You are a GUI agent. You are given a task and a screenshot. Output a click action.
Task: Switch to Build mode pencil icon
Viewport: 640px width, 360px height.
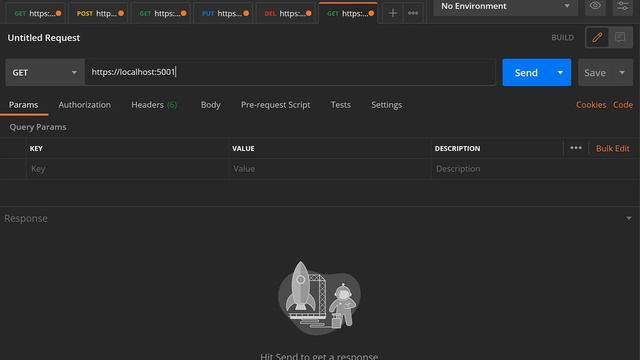(x=597, y=38)
